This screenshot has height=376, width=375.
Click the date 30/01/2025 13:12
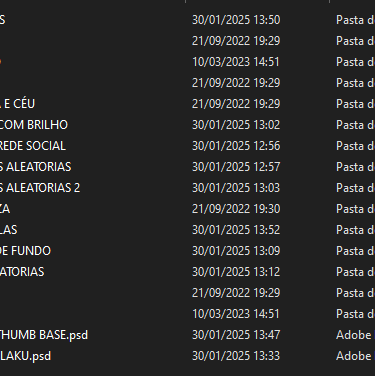pos(236,272)
